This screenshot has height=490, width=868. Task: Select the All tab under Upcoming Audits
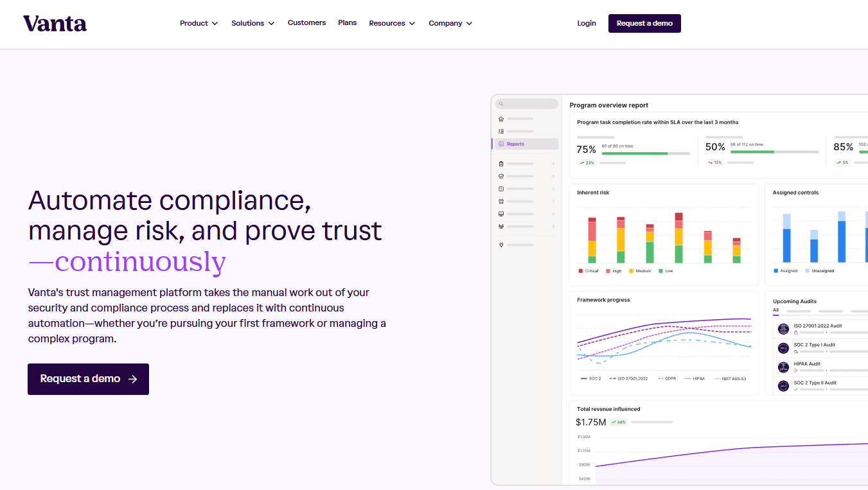[775, 310]
